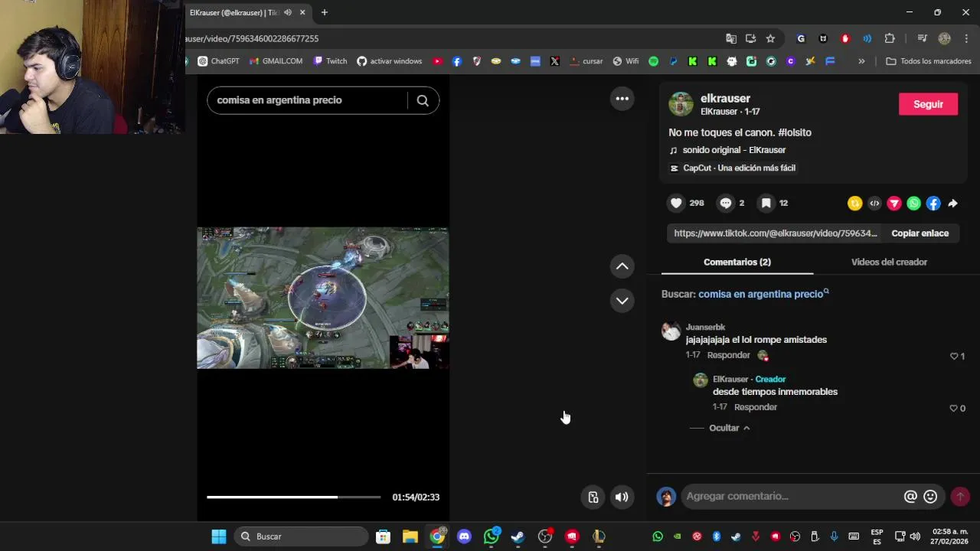The height and width of the screenshot is (551, 980).
Task: Click taskbar Buscar search box
Action: point(302,536)
